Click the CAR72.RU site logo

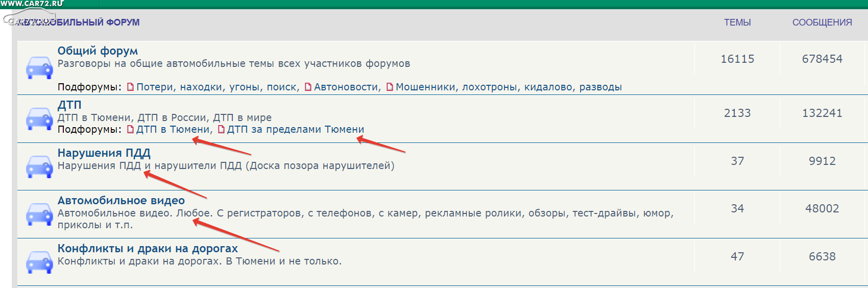[32, 4]
